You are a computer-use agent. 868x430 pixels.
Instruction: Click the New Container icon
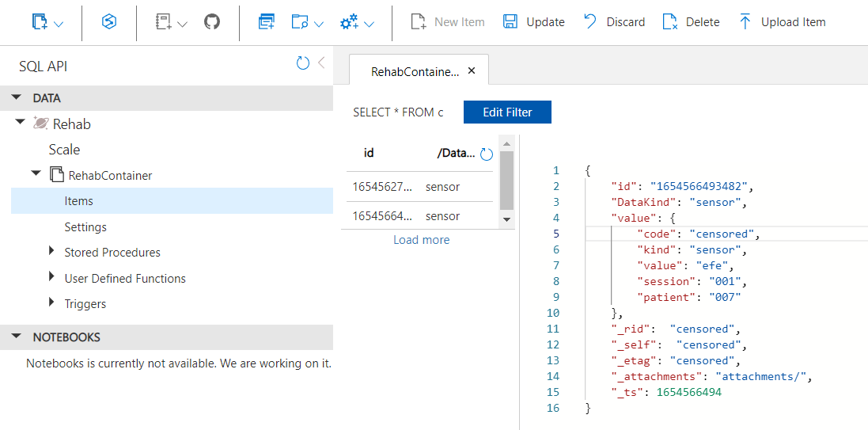click(x=40, y=23)
